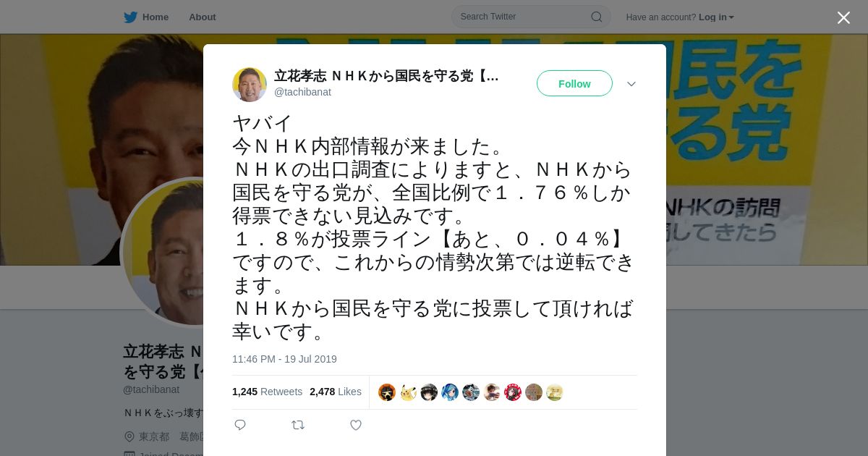Open the 11:46 PM - 19 Jul 2019 timestamp
This screenshot has height=456, width=868.
click(x=284, y=359)
